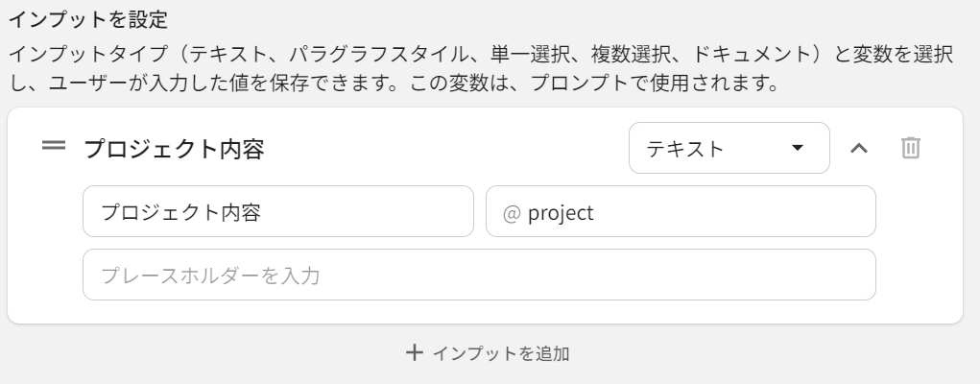Click the @ symbol in the variable field
This screenshot has height=384, width=980.
click(511, 212)
